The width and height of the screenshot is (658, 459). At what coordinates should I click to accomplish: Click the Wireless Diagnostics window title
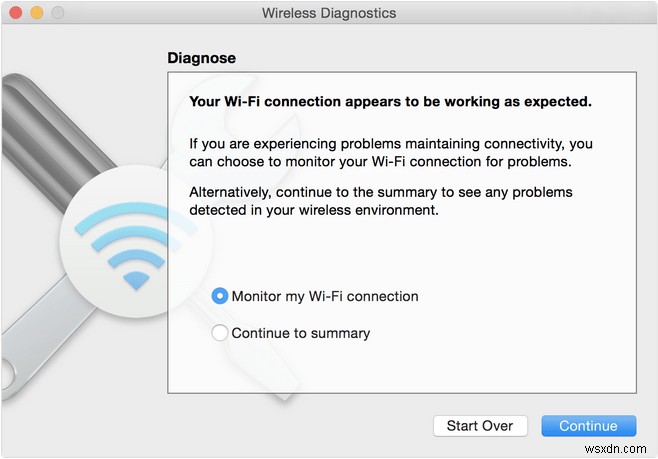click(x=329, y=14)
